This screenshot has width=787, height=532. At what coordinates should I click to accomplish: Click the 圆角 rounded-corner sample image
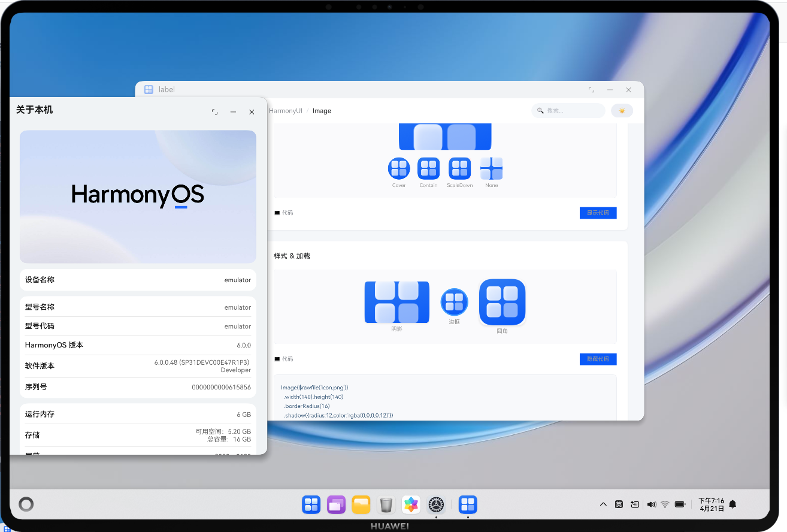point(503,302)
